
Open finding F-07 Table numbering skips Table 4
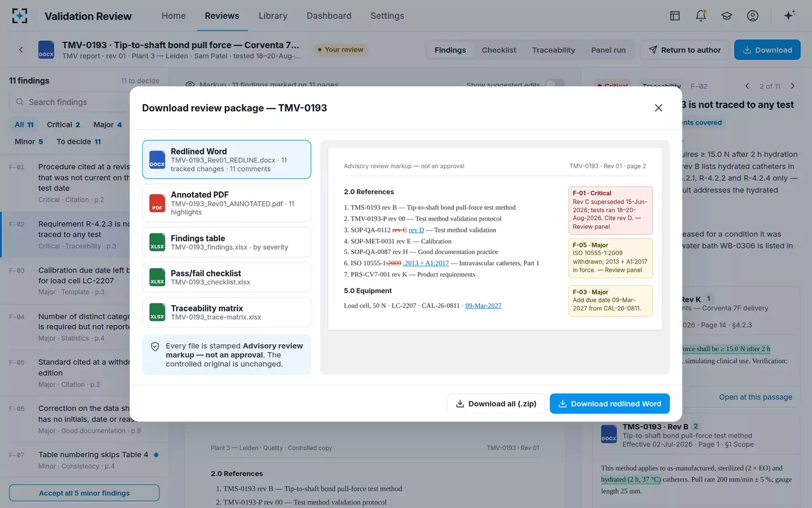click(84, 459)
